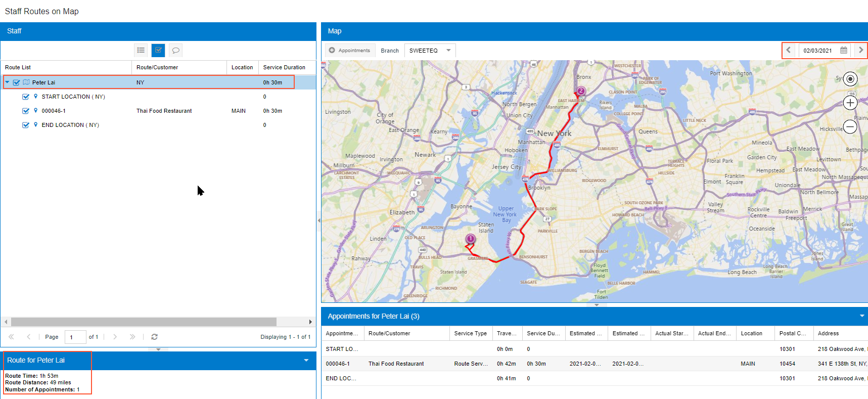Viewport: 868px width, 399px height.
Task: Zoom out on the map
Action: pyautogui.click(x=850, y=126)
